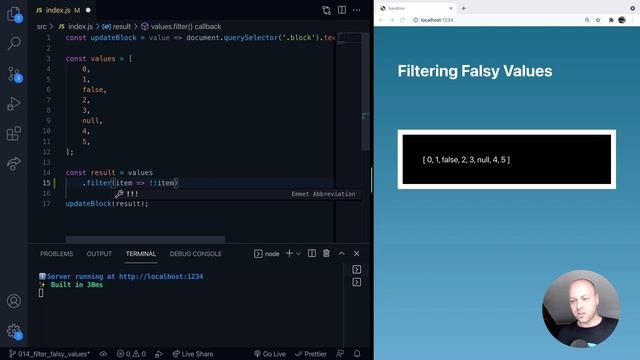The height and width of the screenshot is (360, 640).
Task: Open the Run and Debug view
Action: tap(14, 104)
